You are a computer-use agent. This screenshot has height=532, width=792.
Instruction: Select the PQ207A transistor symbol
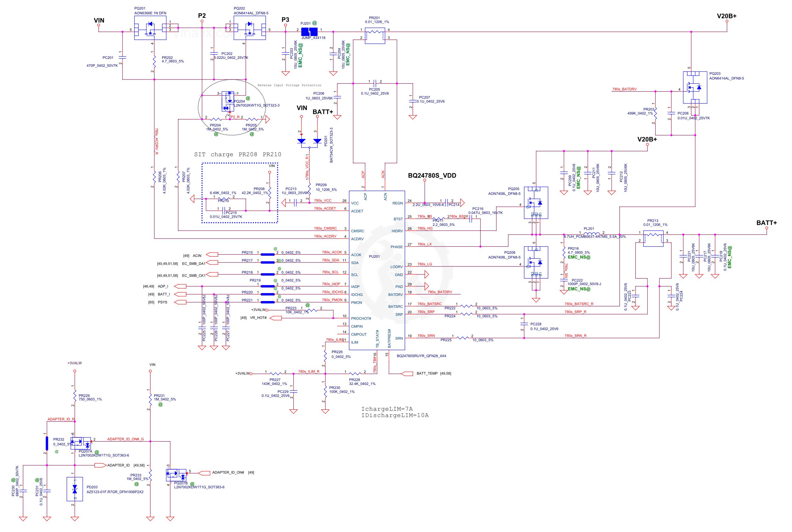pyautogui.click(x=81, y=443)
